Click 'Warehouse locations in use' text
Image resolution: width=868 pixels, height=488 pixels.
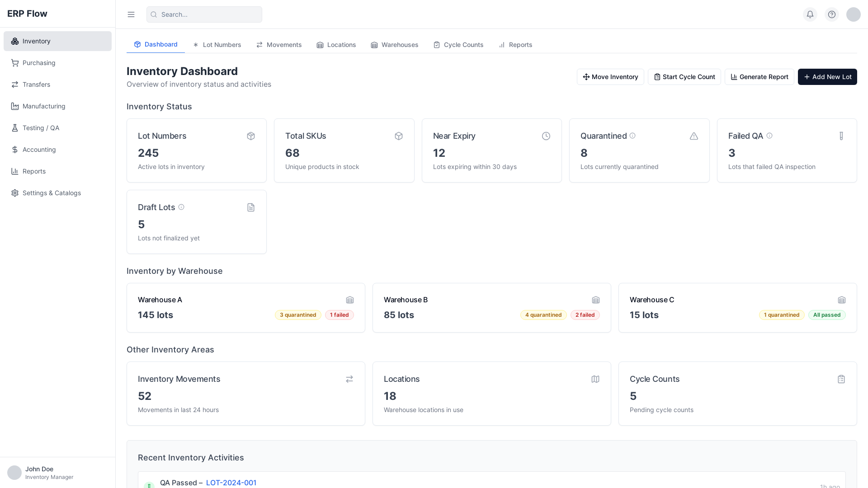(x=424, y=410)
